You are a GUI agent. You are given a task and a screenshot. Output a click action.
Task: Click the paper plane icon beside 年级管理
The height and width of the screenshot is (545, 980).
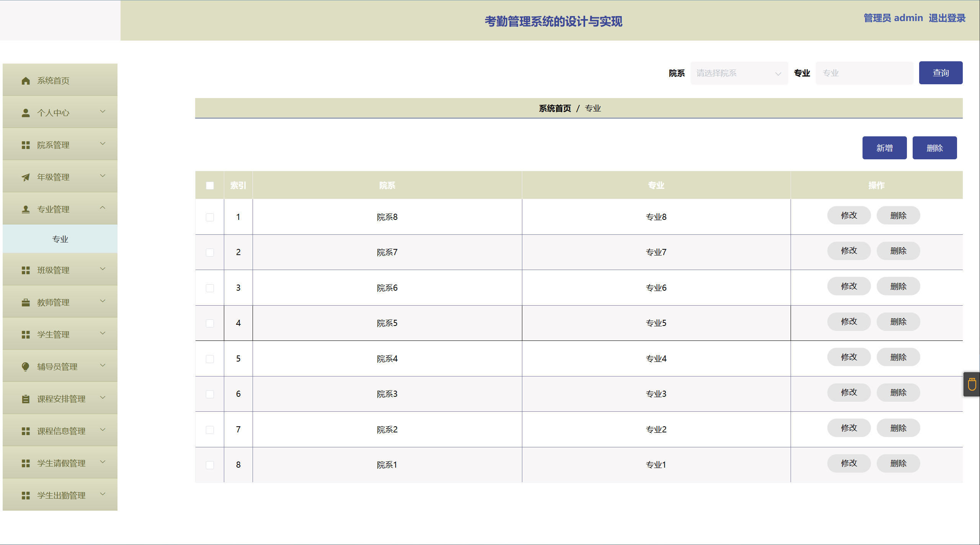click(x=26, y=177)
